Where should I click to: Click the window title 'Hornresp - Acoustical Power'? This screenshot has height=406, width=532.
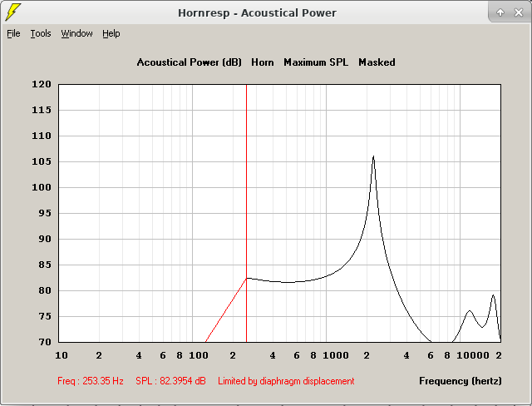point(257,13)
